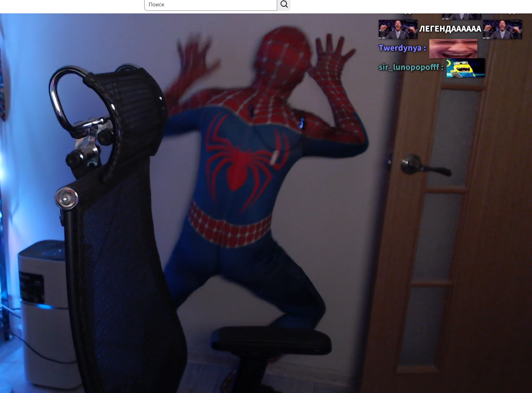This screenshot has width=532, height=393.
Task: Click the emote preceding the ЛЕГЕНДАААААА text
Action: pyautogui.click(x=398, y=29)
